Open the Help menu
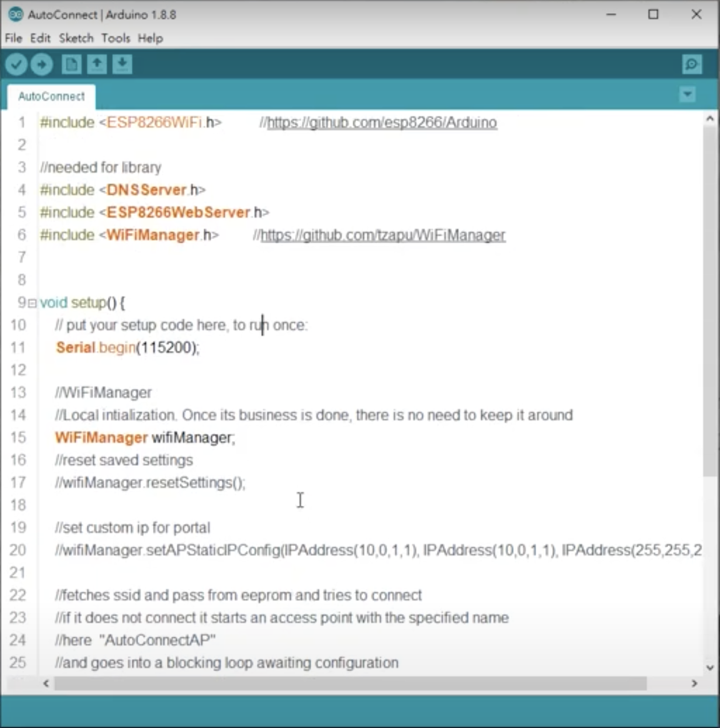720x728 pixels. 150,38
